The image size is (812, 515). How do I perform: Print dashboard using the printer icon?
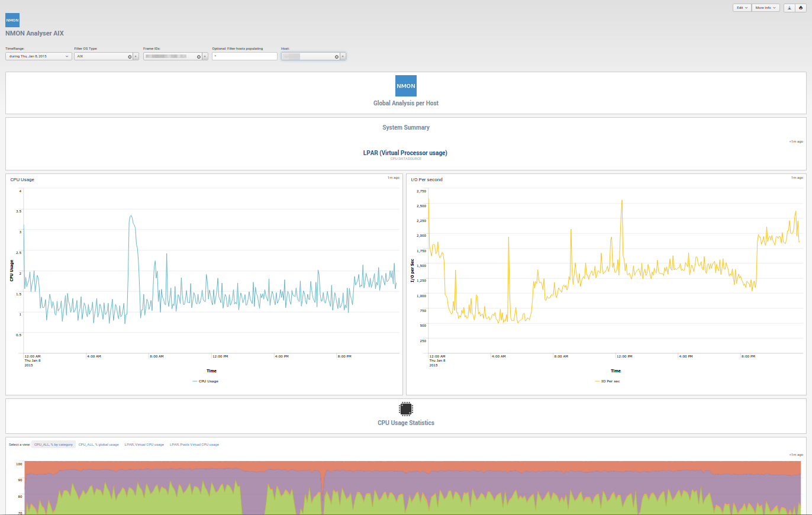(800, 8)
